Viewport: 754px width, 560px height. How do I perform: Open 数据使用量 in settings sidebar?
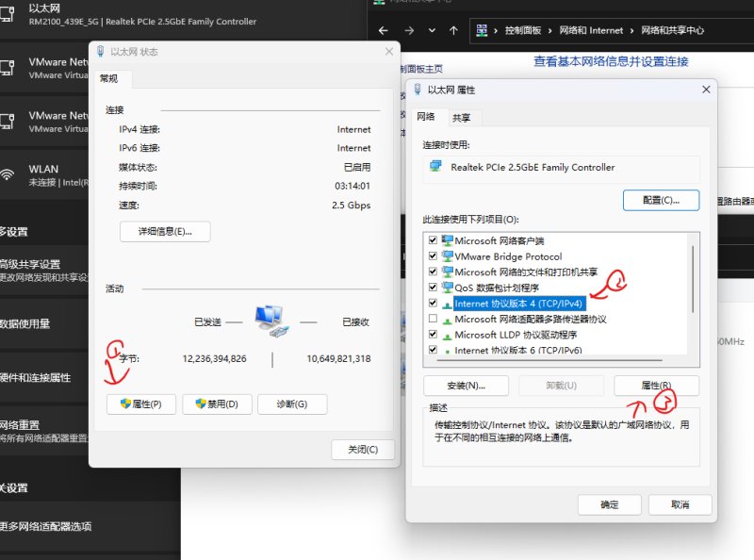(44, 323)
